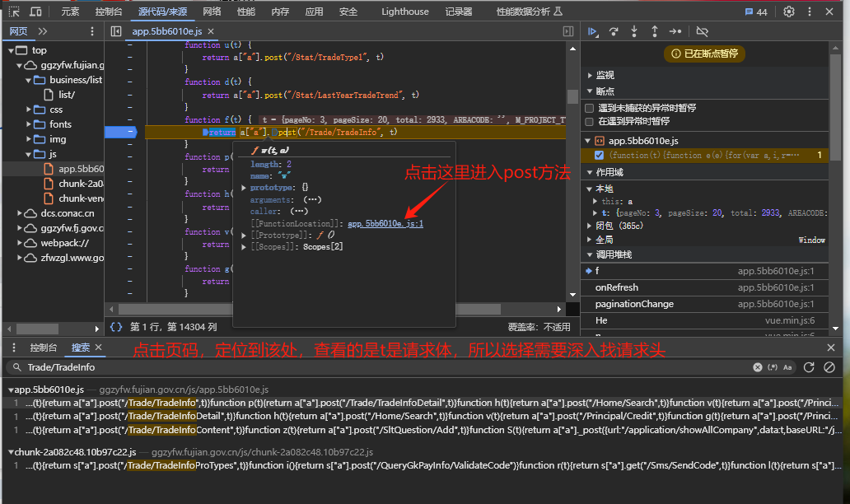Expand the 闭包 (365c) scope
The width and height of the screenshot is (850, 504).
pyautogui.click(x=590, y=226)
